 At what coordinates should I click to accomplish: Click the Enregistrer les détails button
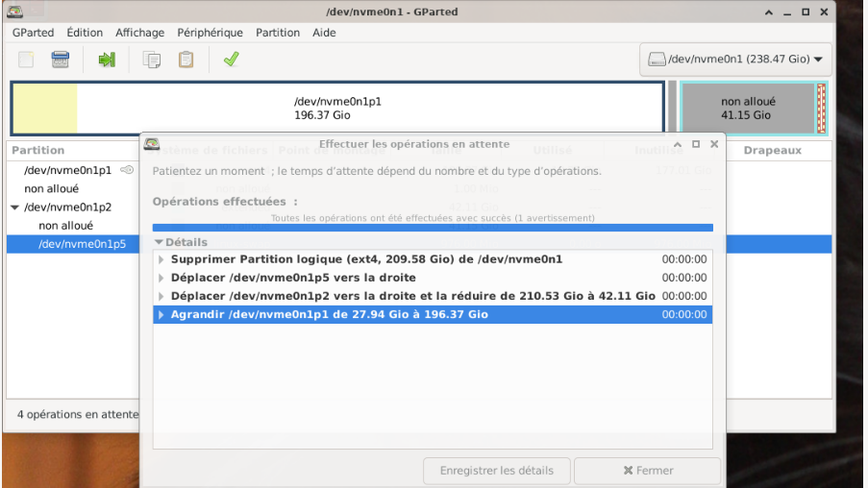(x=496, y=471)
